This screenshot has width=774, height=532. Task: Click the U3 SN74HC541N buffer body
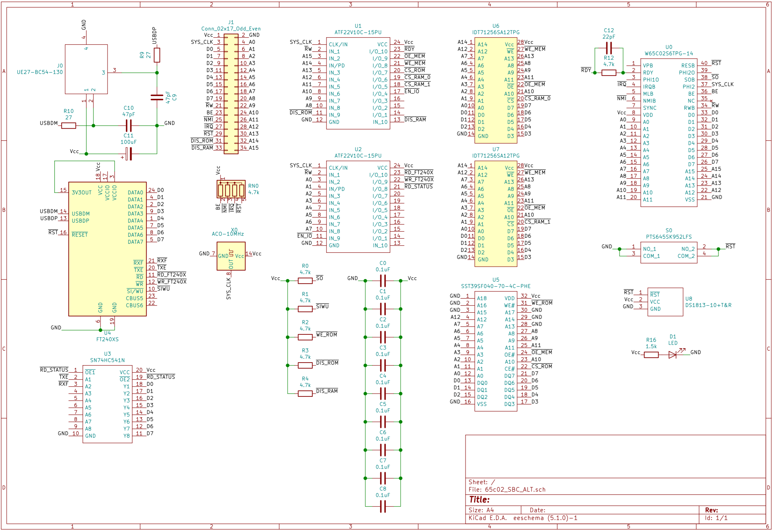[107, 404]
